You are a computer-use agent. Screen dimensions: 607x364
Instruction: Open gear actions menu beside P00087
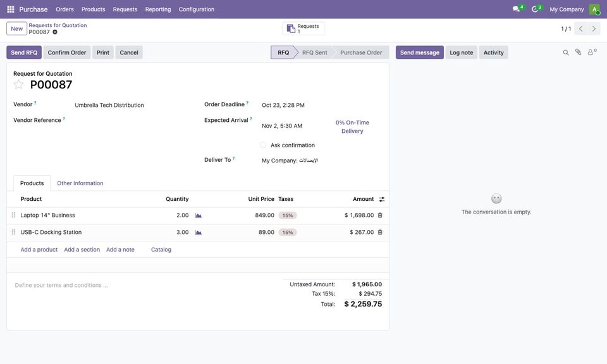click(x=55, y=32)
